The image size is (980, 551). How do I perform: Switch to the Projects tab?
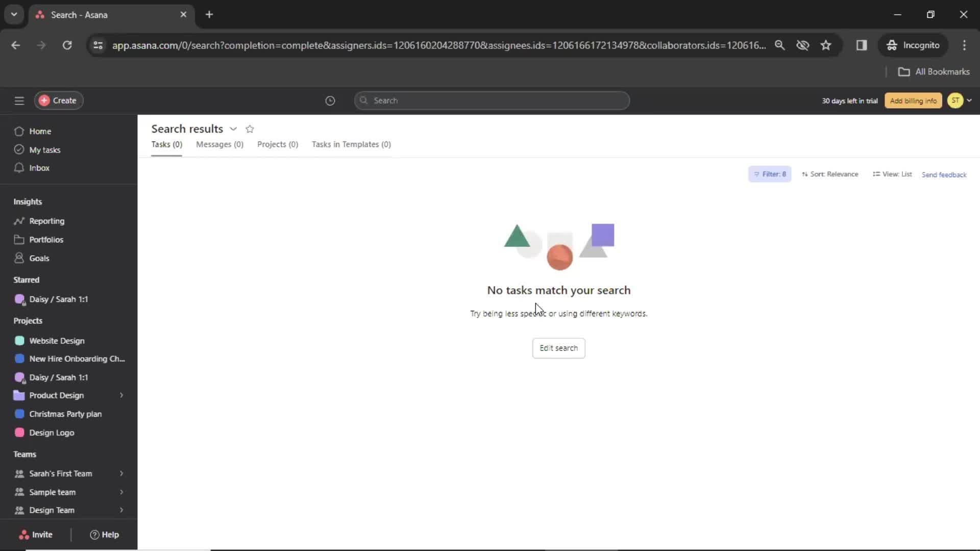click(278, 144)
